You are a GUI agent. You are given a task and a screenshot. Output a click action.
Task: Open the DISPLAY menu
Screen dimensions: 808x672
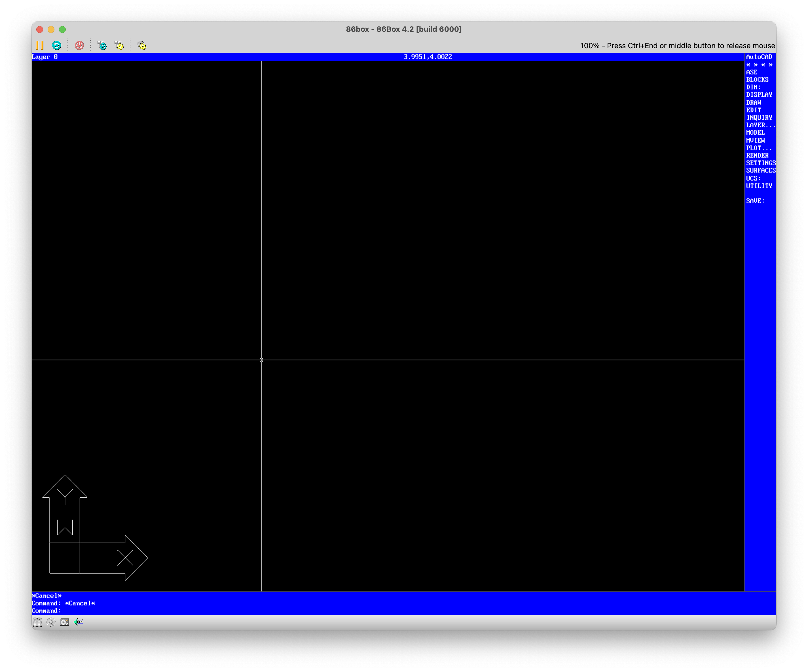click(759, 95)
